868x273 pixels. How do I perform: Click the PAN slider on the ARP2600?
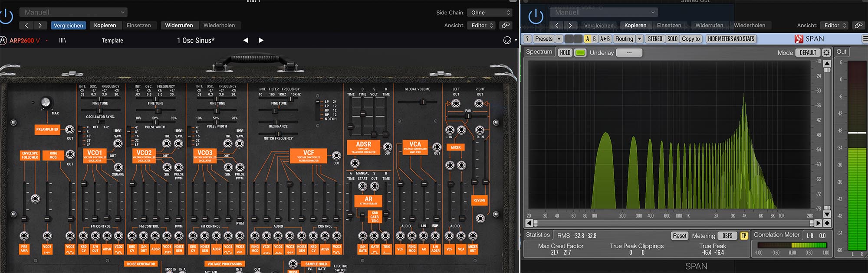tap(468, 116)
